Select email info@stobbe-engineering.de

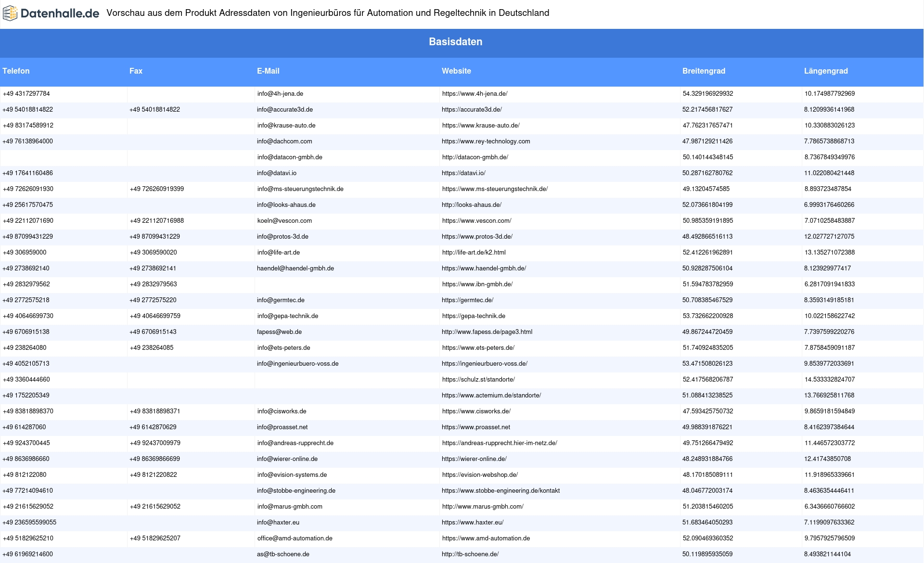tap(296, 491)
